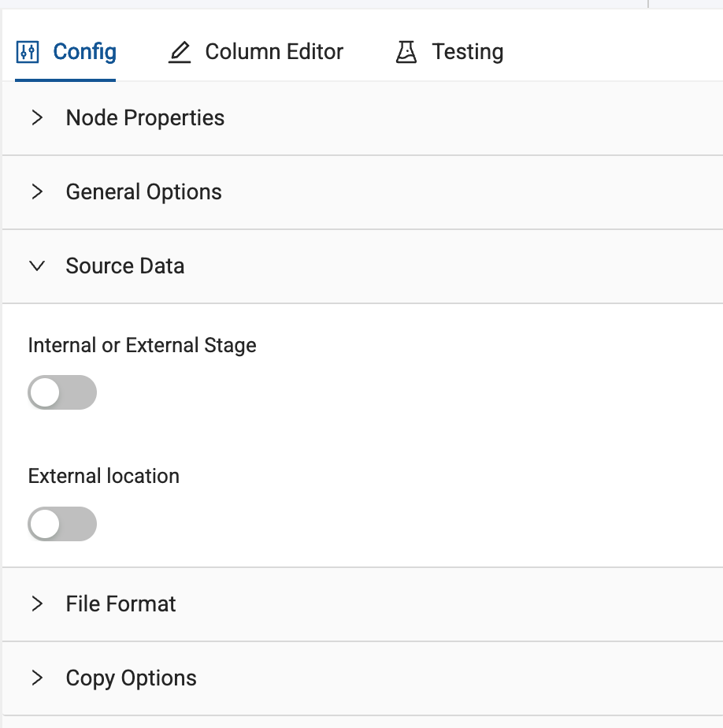Open the Testing tab
This screenshot has width=723, height=728.
point(467,52)
